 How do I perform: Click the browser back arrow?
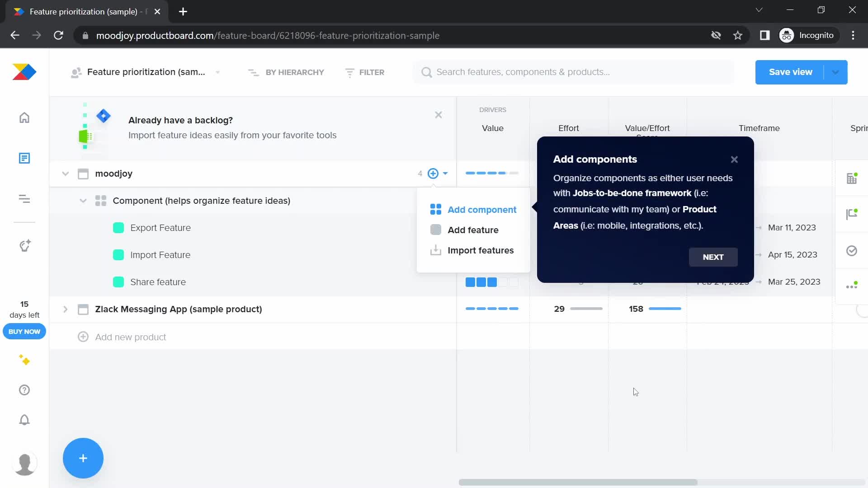pyautogui.click(x=15, y=35)
